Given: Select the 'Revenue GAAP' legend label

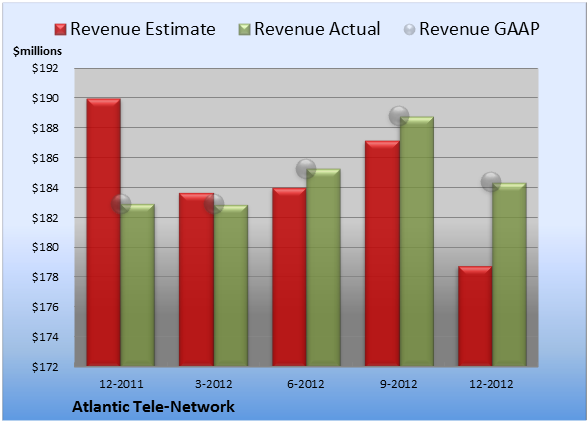Looking at the screenshot, I should click(479, 29).
